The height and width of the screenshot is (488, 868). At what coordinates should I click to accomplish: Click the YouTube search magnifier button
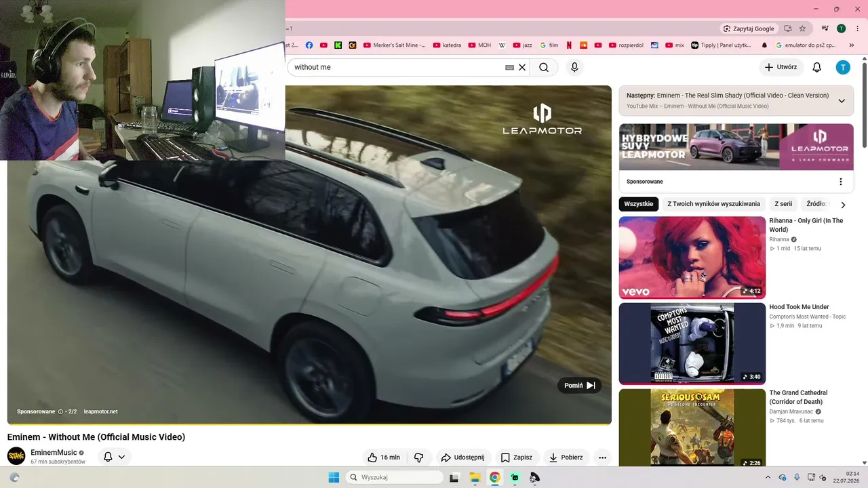coord(544,67)
